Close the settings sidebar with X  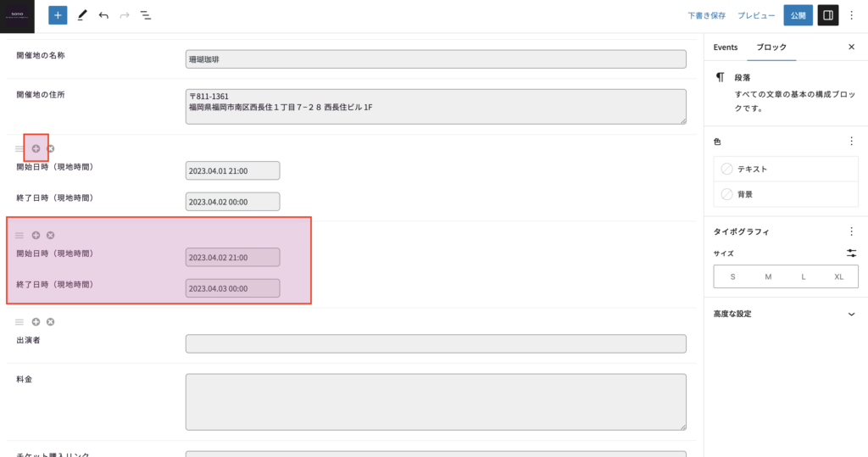(x=851, y=47)
